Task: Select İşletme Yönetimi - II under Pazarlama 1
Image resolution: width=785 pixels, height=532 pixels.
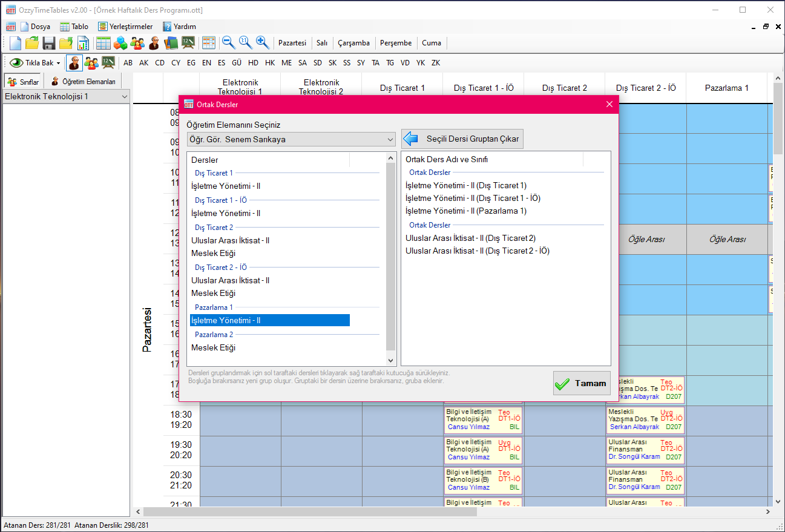Action: tap(270, 320)
